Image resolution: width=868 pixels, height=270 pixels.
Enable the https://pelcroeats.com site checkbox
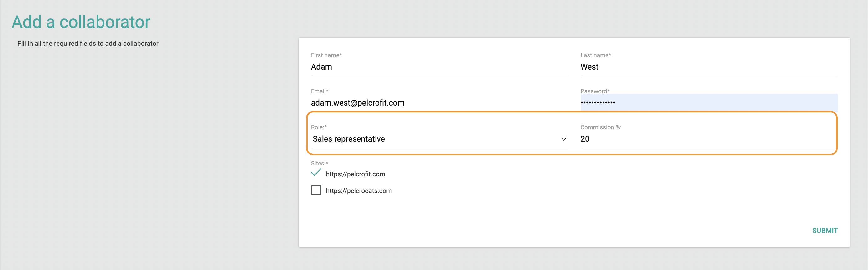tap(316, 190)
